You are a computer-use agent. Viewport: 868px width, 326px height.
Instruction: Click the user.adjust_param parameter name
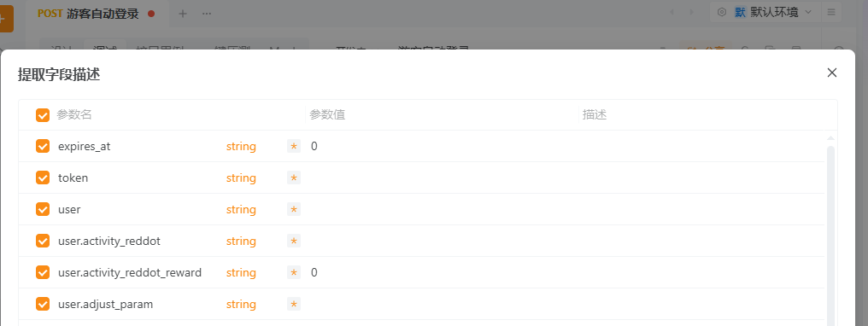pos(105,304)
